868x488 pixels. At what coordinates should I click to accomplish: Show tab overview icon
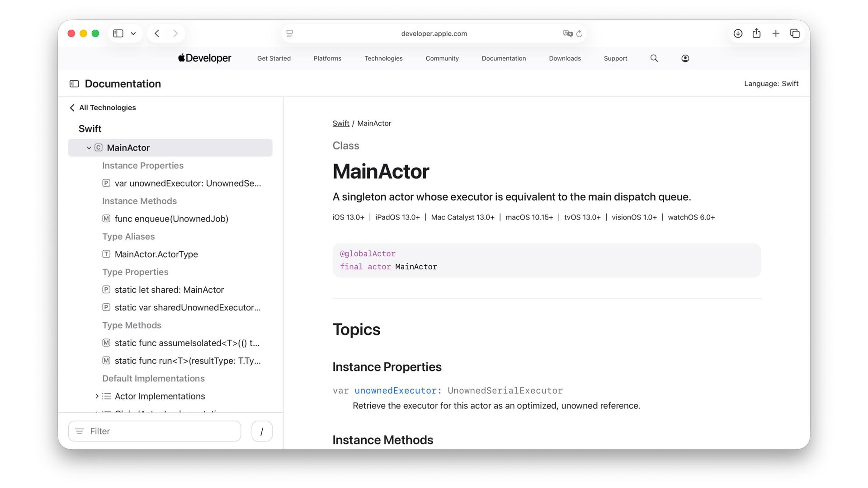794,33
